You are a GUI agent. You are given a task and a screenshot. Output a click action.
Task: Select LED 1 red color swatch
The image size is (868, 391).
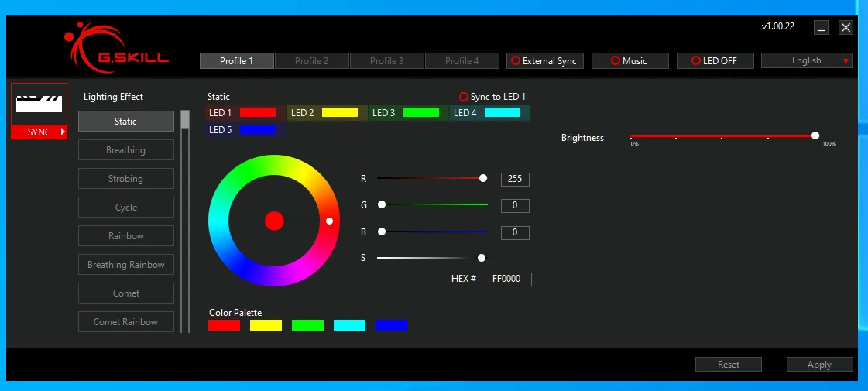(x=257, y=113)
